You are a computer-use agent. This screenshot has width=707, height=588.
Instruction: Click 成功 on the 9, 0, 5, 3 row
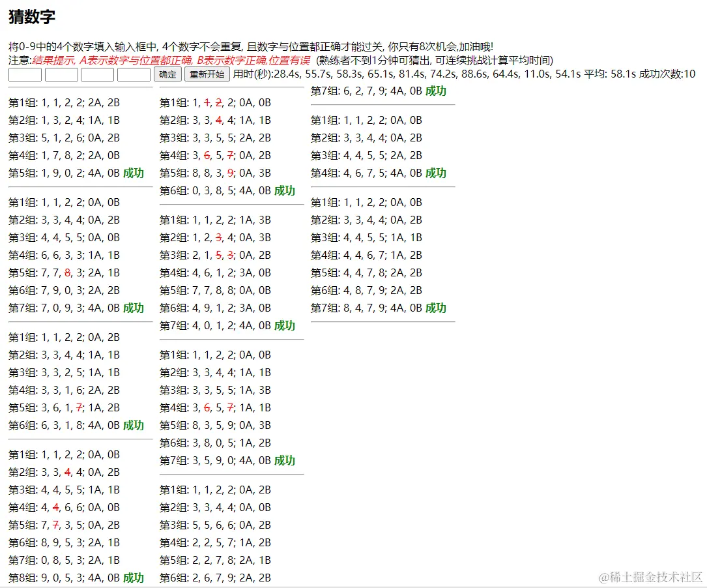coord(134,578)
